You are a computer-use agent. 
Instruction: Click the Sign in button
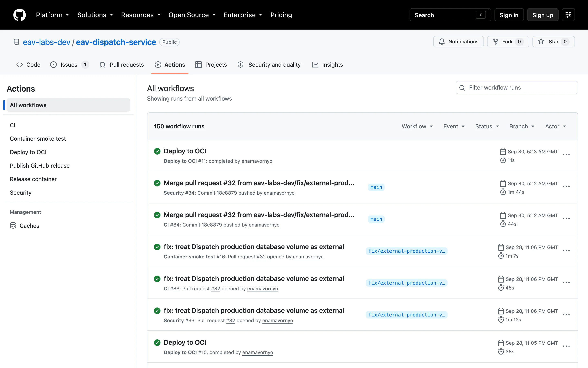pyautogui.click(x=509, y=15)
